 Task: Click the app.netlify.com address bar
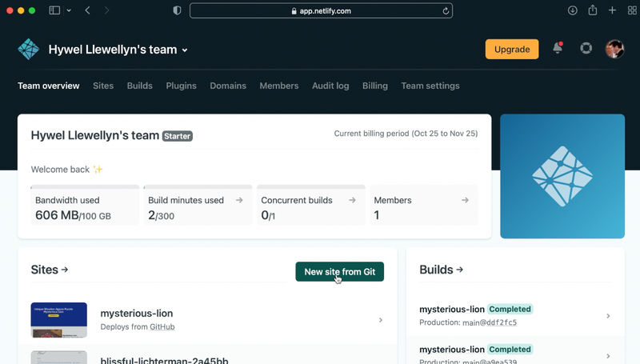pyautogui.click(x=322, y=11)
